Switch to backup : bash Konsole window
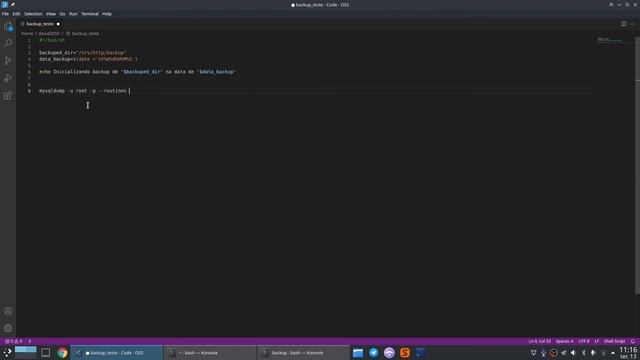640x360 pixels. pyautogui.click(x=303, y=353)
